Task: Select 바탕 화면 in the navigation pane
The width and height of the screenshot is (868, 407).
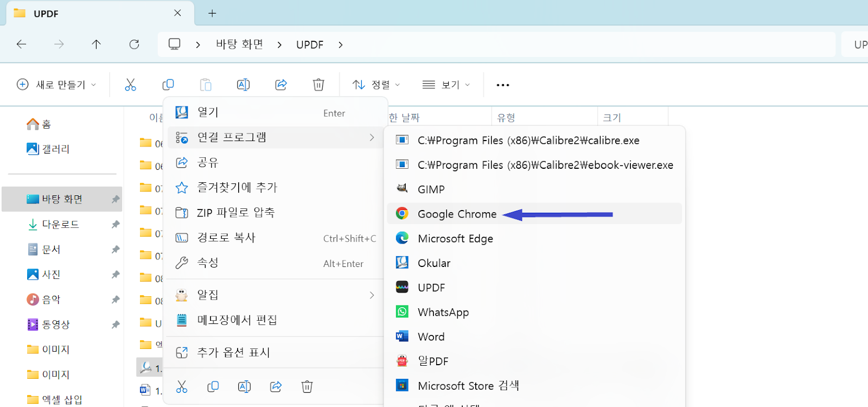Action: point(62,199)
